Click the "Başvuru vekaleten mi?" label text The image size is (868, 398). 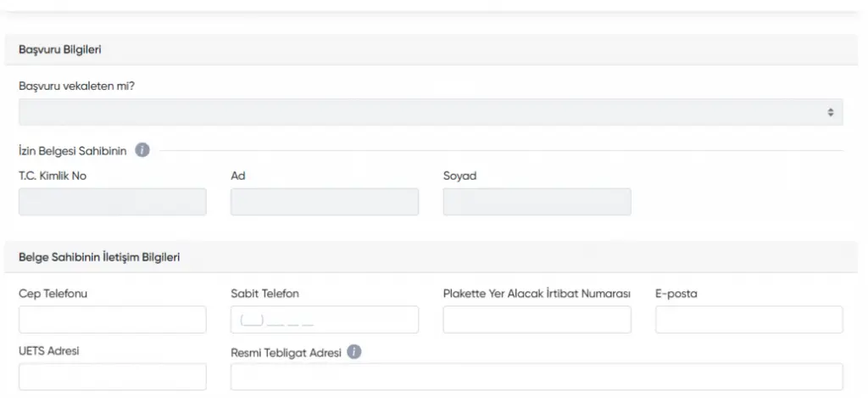71,87
